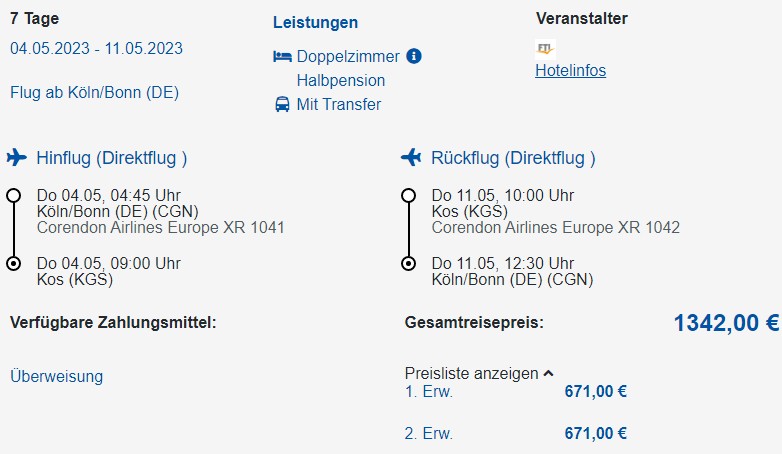
Task: Collapse the Preisliste anzeigen chevron
Action: pos(548,374)
